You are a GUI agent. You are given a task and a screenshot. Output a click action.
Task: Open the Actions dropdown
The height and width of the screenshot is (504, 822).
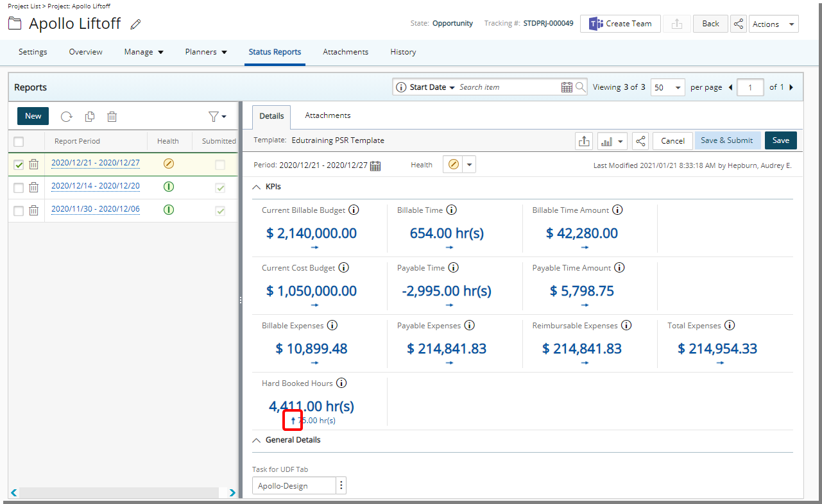pyautogui.click(x=773, y=24)
